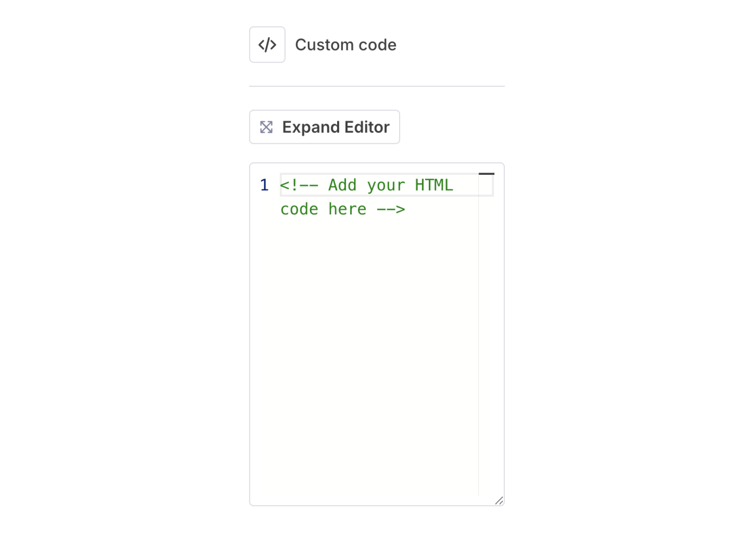The image size is (756, 540).
Task: Open the editor in expanded view
Action: point(324,126)
